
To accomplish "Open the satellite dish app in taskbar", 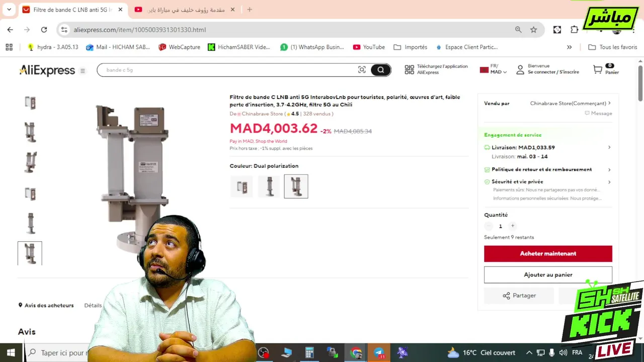I will [403, 352].
